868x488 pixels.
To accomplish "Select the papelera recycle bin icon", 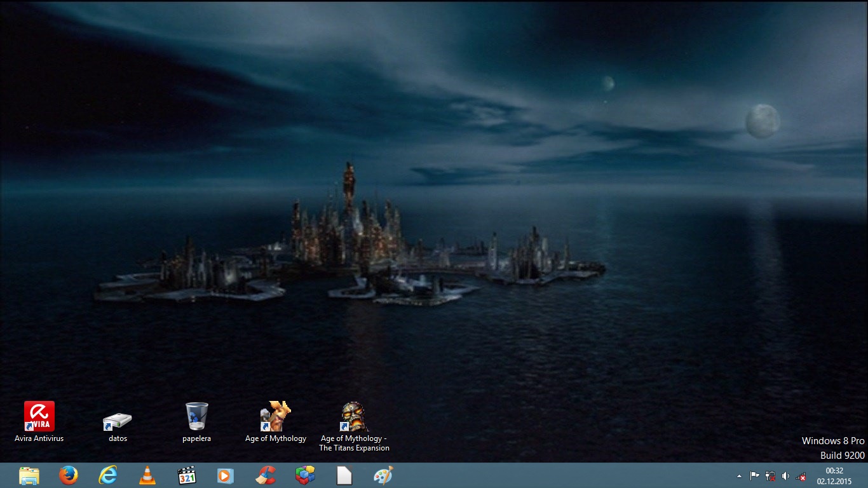I will click(196, 417).
